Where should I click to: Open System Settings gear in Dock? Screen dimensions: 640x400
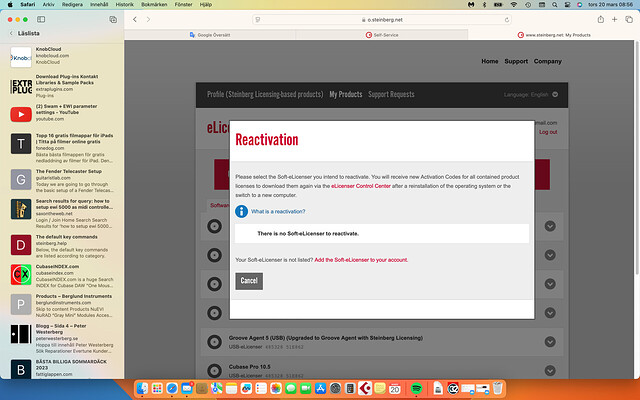click(335, 388)
